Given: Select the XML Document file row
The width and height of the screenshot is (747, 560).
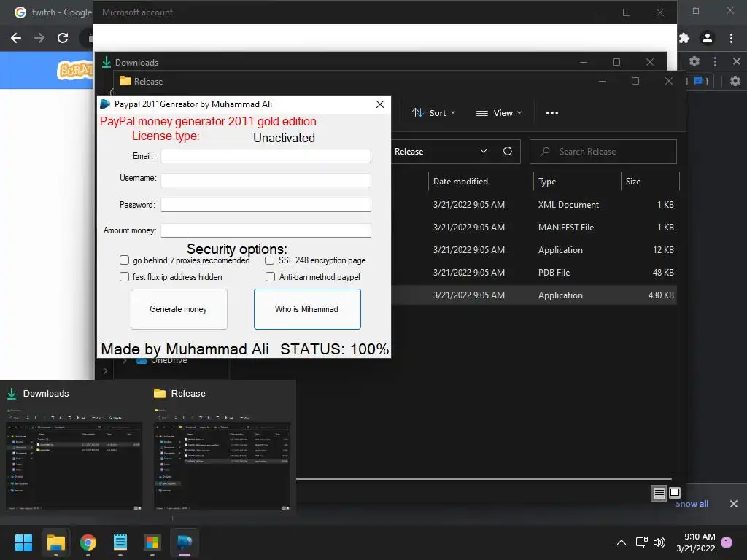Looking at the screenshot, I should (534, 205).
